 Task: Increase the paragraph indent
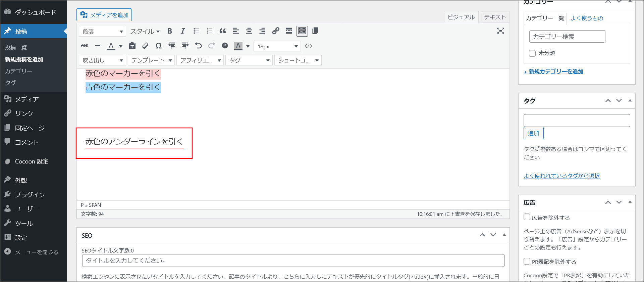(x=185, y=46)
